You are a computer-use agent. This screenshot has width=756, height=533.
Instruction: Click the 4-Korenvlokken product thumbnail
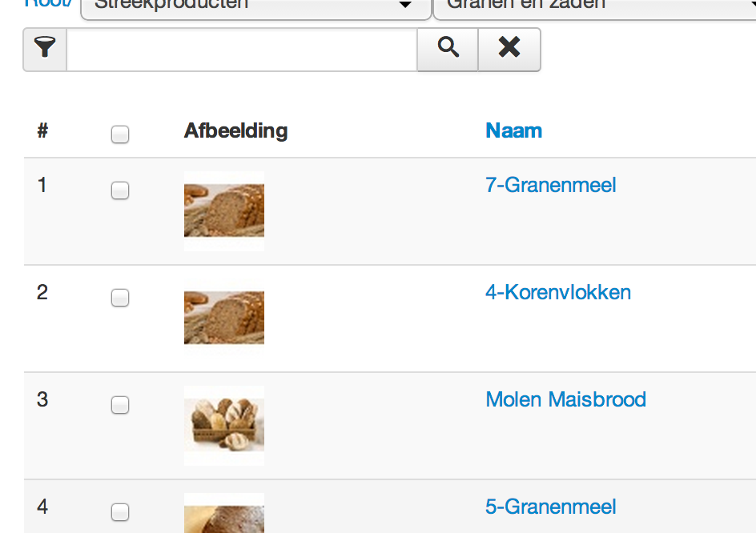pyautogui.click(x=224, y=318)
